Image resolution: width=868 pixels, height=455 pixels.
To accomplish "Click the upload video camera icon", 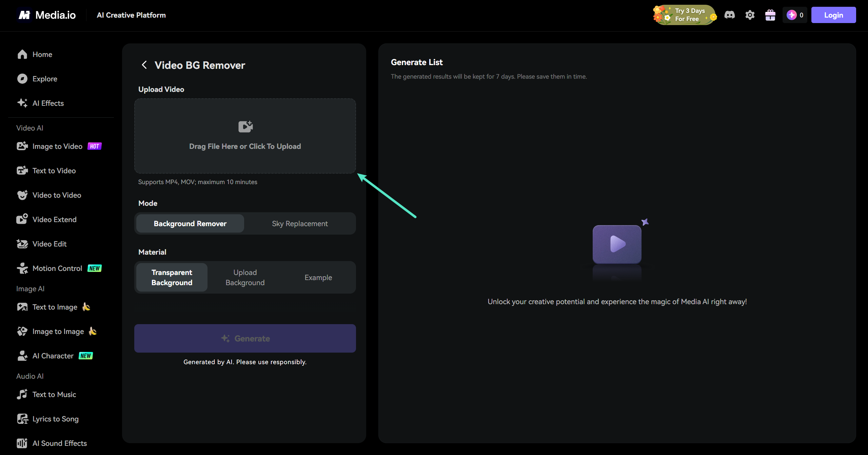I will (x=245, y=126).
